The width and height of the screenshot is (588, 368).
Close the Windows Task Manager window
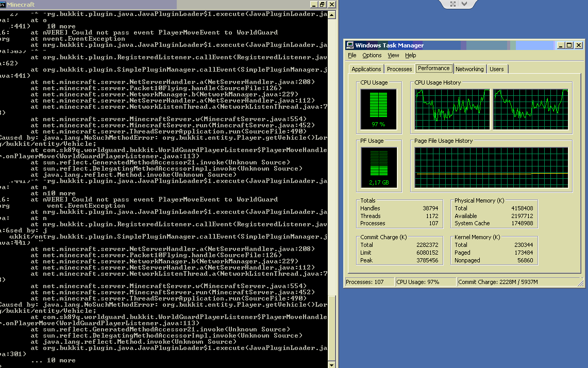click(579, 45)
